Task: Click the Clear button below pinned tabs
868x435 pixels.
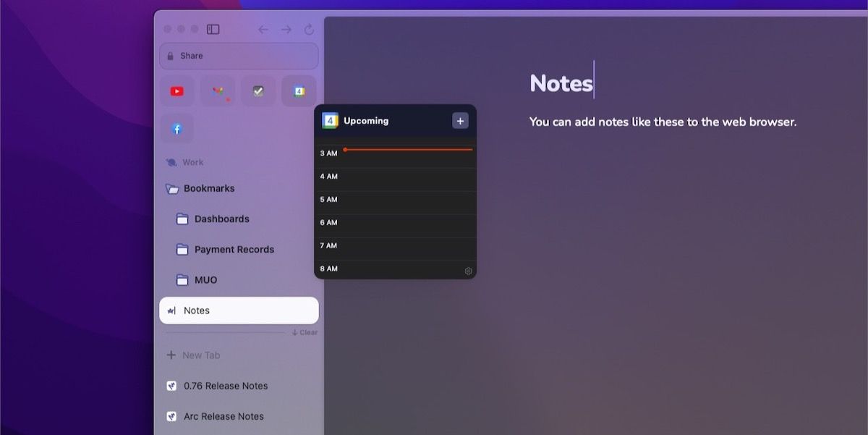Action: coord(305,332)
